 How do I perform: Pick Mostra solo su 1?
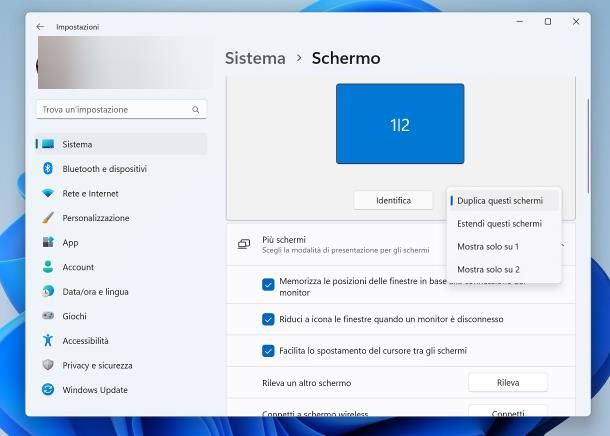click(x=504, y=247)
